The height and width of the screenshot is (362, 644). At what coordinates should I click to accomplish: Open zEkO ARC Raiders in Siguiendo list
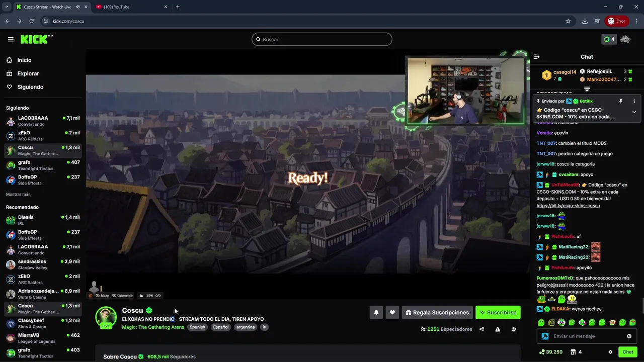point(43,136)
